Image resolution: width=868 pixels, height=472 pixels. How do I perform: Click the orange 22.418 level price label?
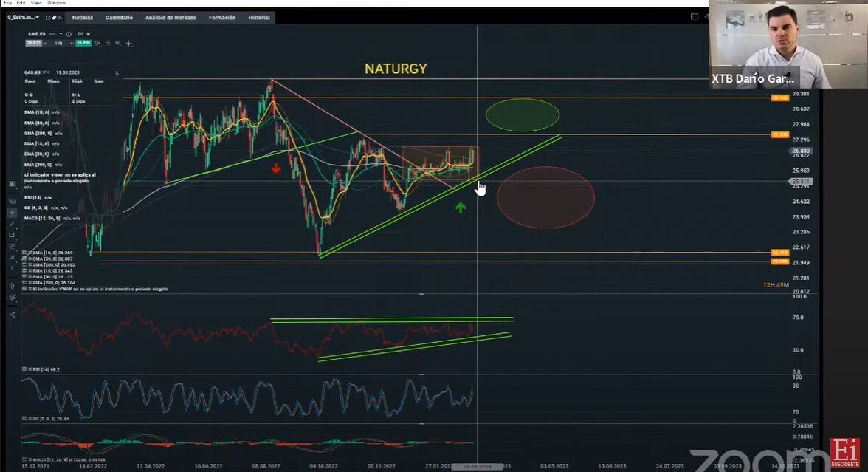coord(779,253)
